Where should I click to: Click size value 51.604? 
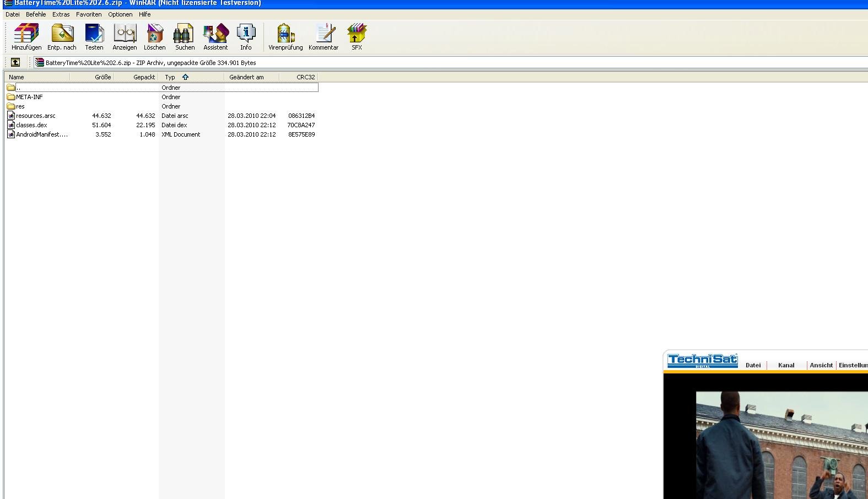101,125
